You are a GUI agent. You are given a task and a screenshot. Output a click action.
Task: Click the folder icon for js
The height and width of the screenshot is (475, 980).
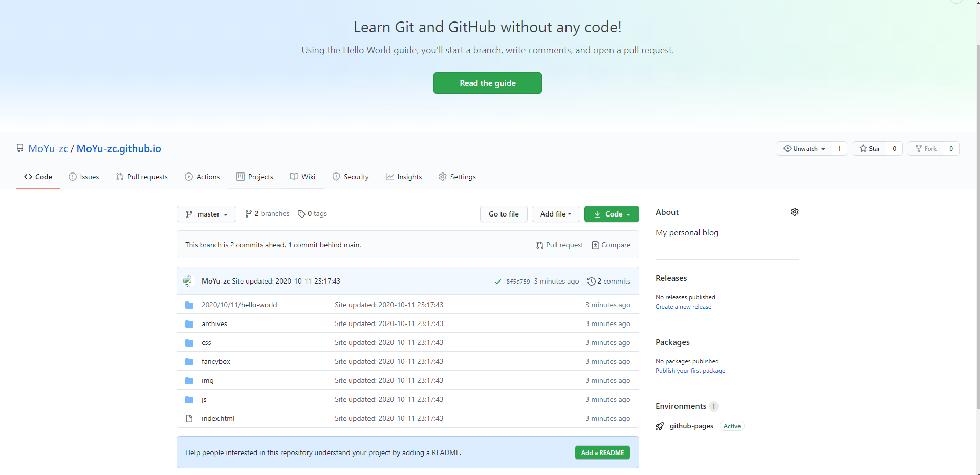(x=189, y=400)
